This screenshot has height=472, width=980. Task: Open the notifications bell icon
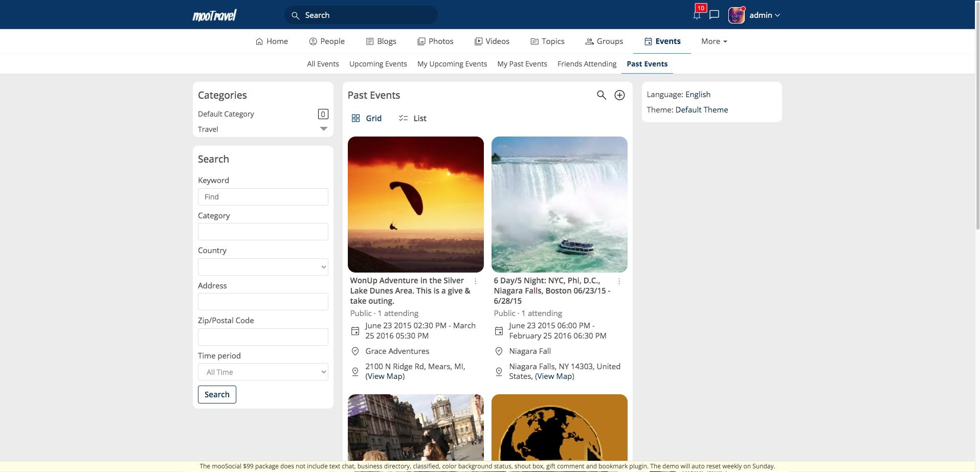tap(697, 15)
